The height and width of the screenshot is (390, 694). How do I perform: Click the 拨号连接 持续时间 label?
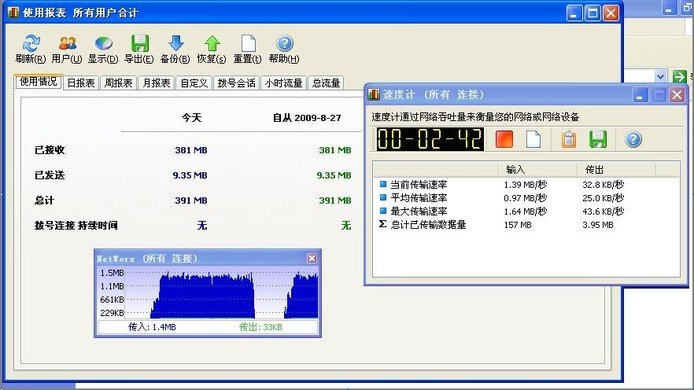pyautogui.click(x=76, y=226)
